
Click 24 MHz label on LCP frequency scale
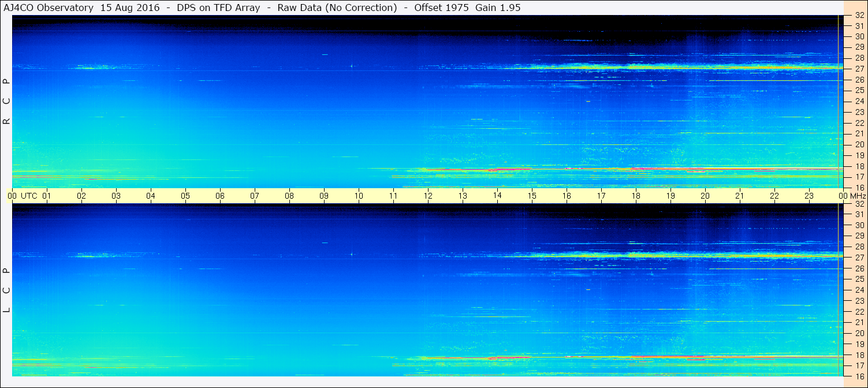click(x=859, y=290)
